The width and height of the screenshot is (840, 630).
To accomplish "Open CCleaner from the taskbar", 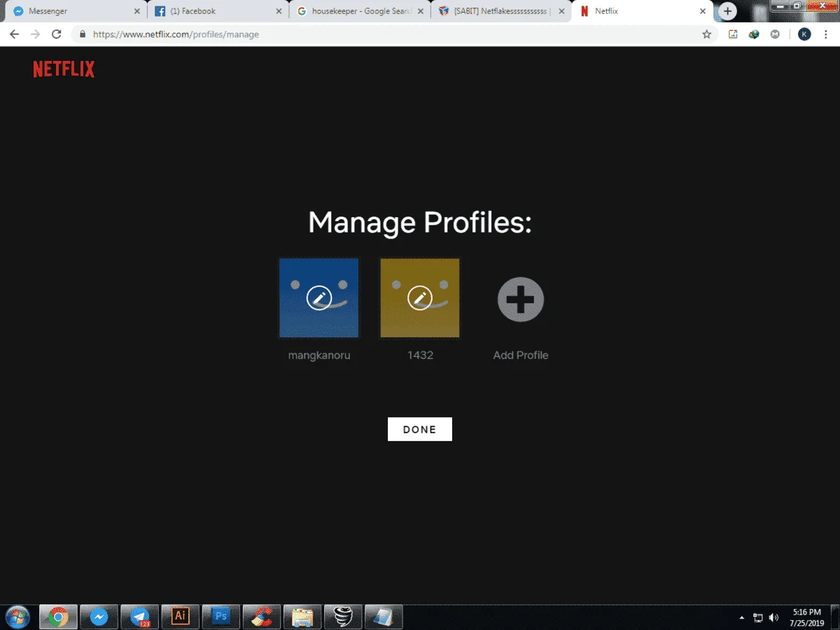I will (261, 617).
